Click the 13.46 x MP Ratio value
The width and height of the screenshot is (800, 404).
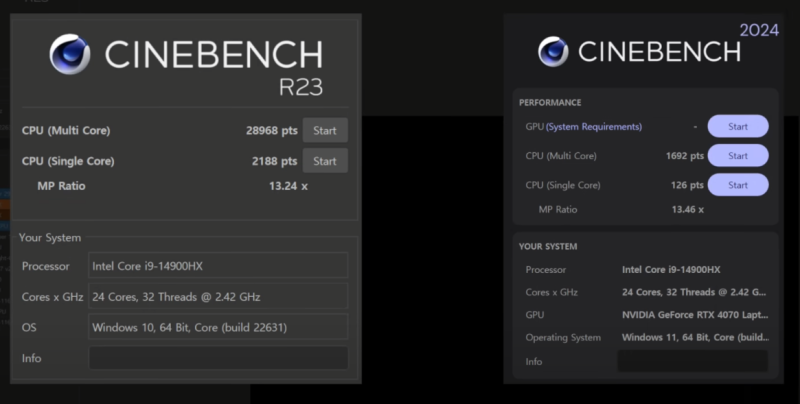pyautogui.click(x=688, y=209)
